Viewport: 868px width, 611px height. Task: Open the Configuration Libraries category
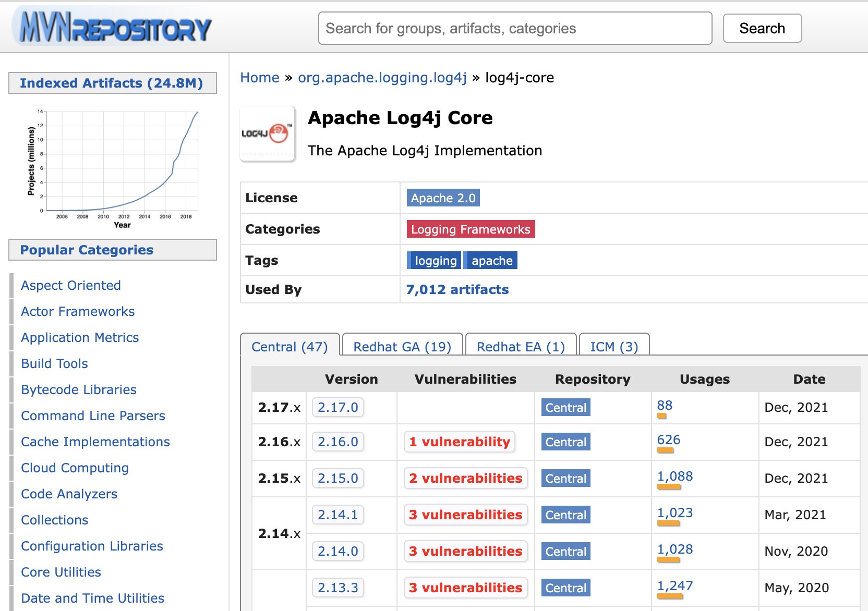[92, 546]
